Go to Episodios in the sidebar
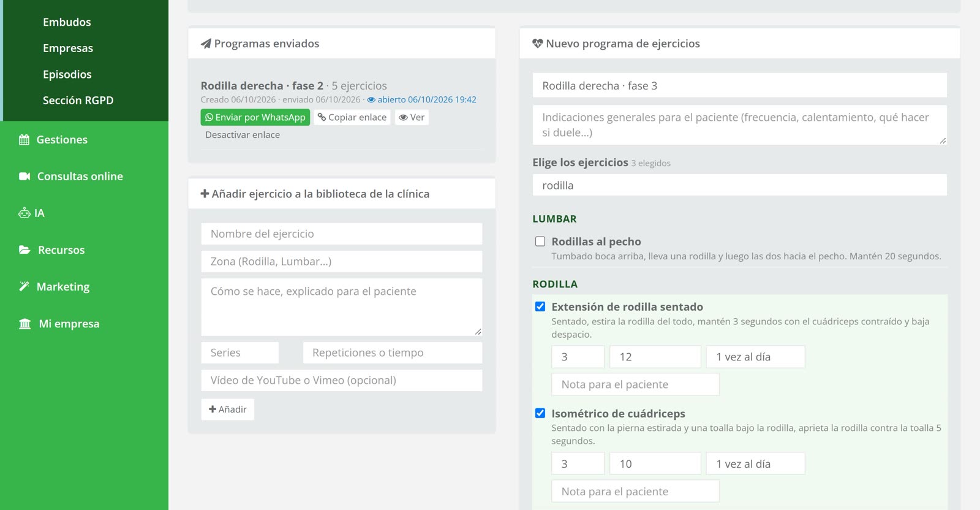The image size is (980, 510). tap(67, 74)
